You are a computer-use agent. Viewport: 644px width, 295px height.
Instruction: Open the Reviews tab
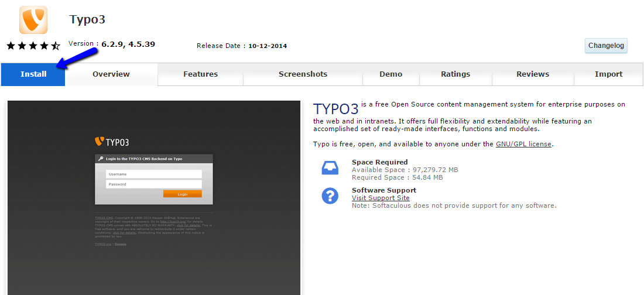[533, 74]
